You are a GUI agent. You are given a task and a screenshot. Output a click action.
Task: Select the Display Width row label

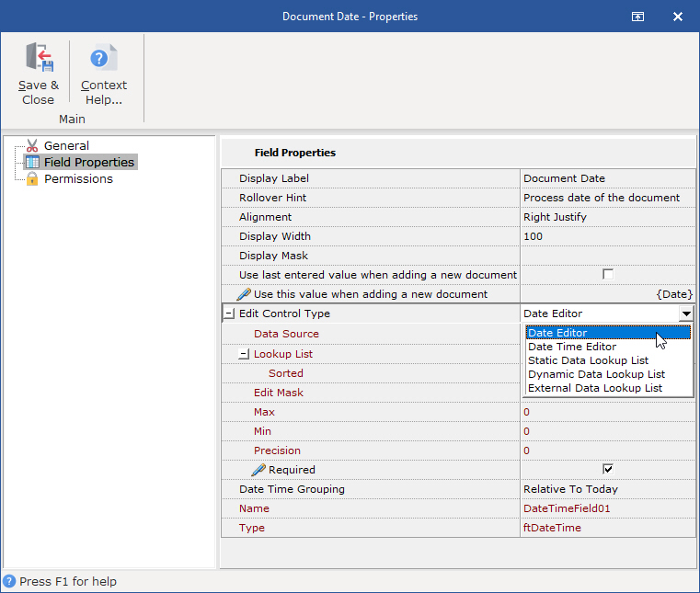click(274, 236)
